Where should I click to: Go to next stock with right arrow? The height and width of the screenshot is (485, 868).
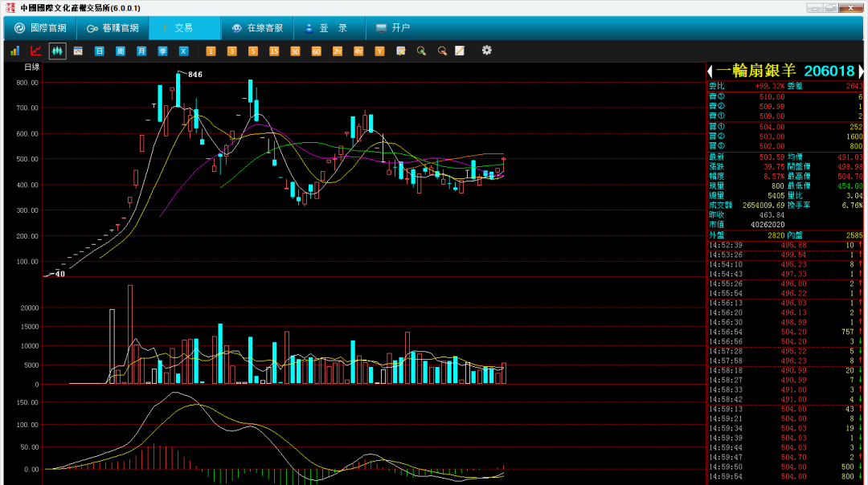[861, 71]
